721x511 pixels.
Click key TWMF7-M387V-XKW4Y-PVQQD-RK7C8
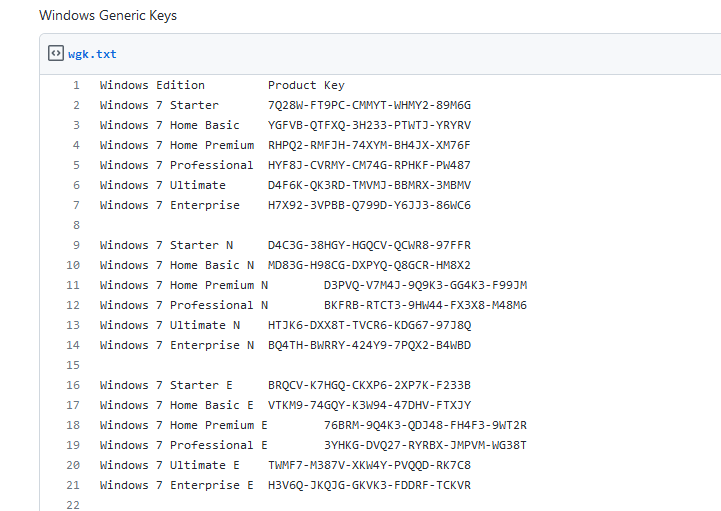369,465
